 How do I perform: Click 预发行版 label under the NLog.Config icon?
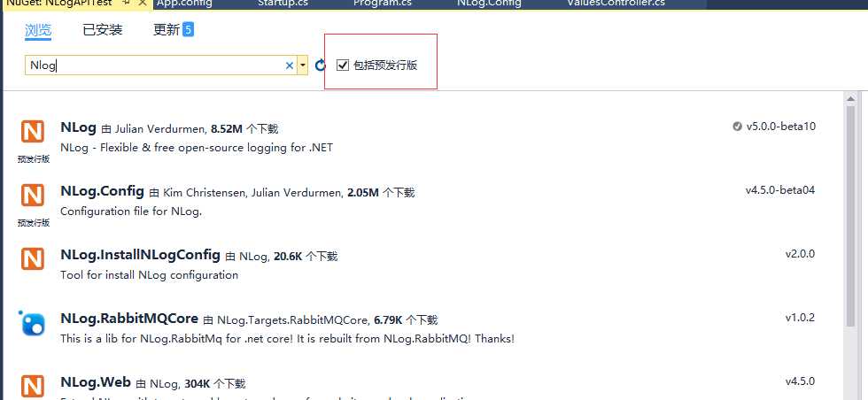click(x=34, y=223)
